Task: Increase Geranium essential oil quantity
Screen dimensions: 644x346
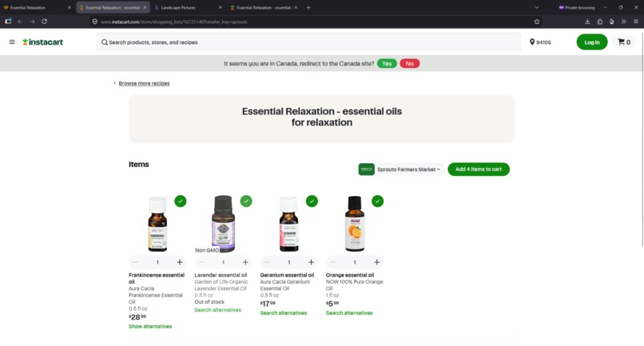Action: 311,262
